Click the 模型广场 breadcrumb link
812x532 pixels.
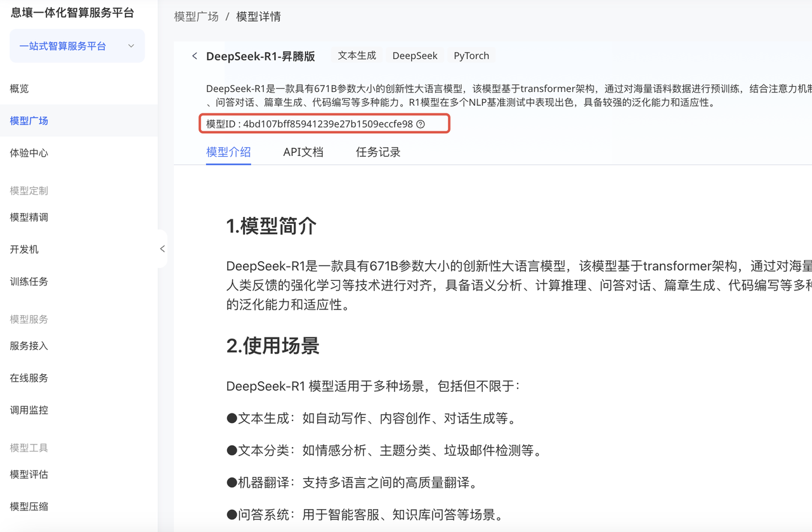click(197, 16)
